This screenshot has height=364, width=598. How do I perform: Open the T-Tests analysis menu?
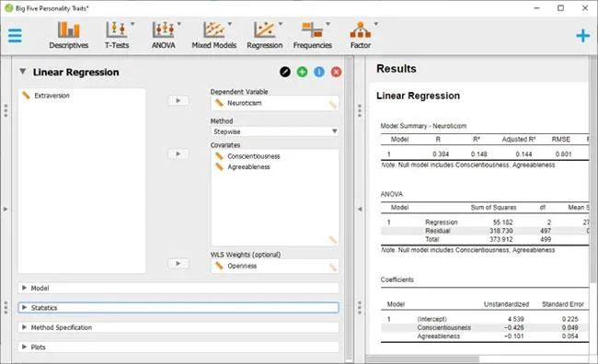(117, 35)
